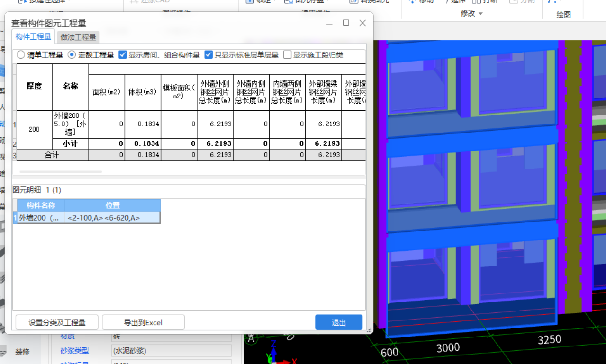Click the blue 退出 button
Viewport: 606px width, 364px height.
[339, 322]
